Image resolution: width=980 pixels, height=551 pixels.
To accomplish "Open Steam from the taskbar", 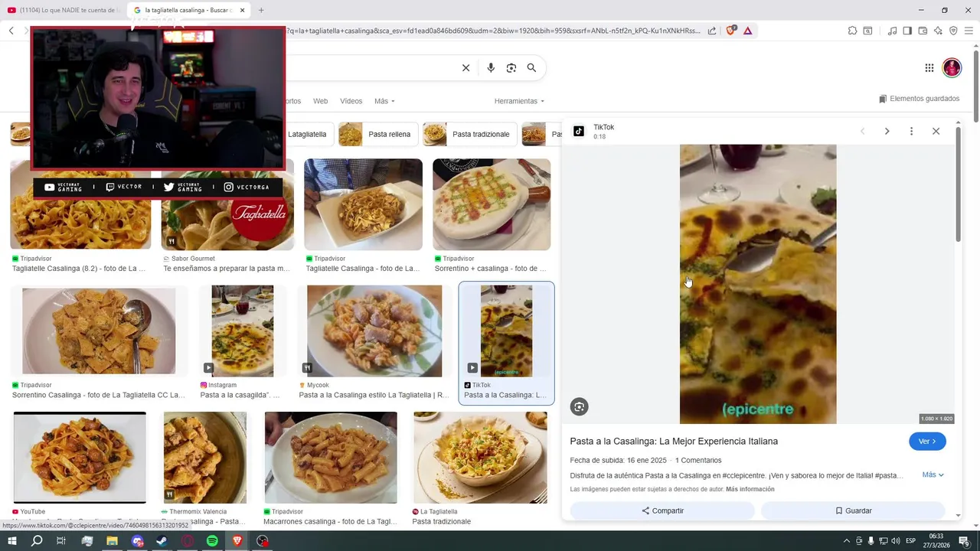I will (162, 541).
